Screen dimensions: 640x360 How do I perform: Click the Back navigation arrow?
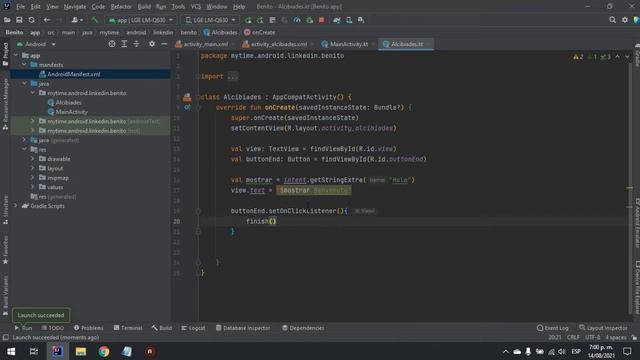point(47,20)
